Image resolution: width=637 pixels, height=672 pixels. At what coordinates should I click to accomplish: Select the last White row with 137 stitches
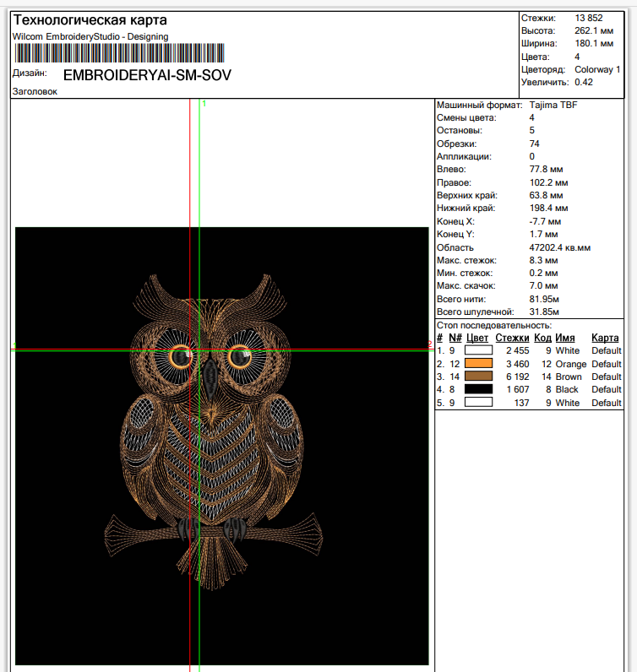coord(528,403)
